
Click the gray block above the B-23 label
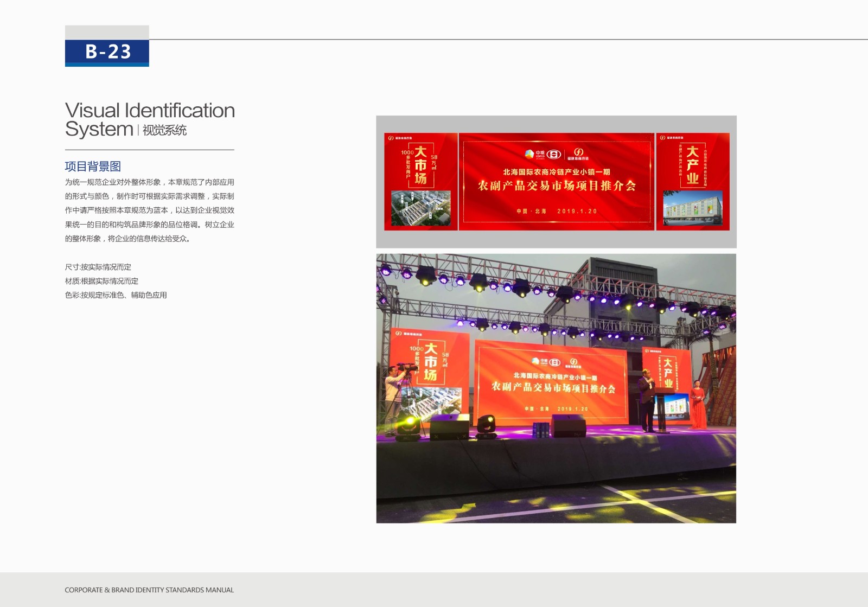click(x=107, y=32)
